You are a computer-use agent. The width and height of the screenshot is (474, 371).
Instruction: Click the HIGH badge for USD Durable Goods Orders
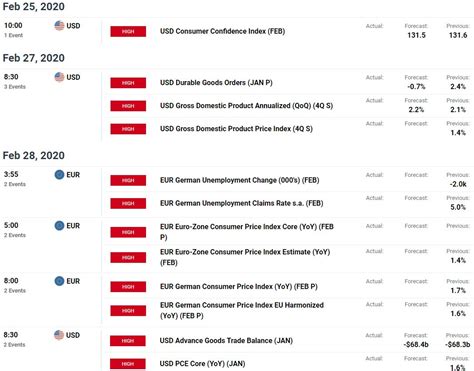click(x=128, y=83)
